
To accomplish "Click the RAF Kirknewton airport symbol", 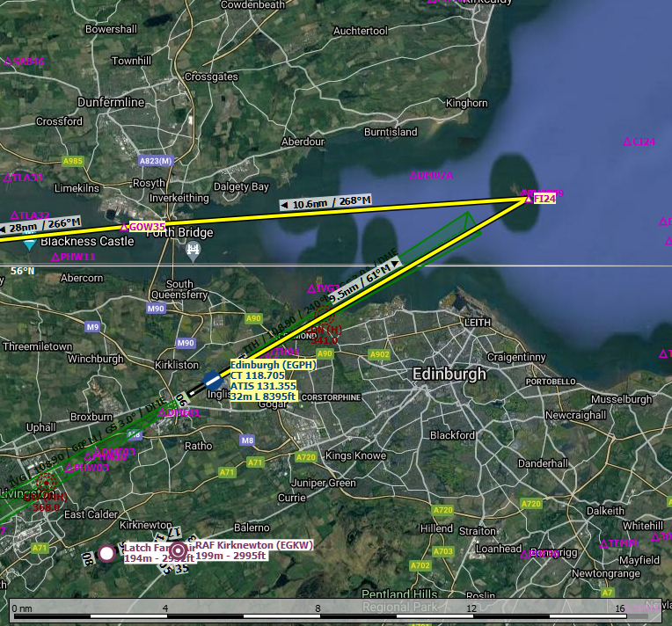I will click(178, 550).
